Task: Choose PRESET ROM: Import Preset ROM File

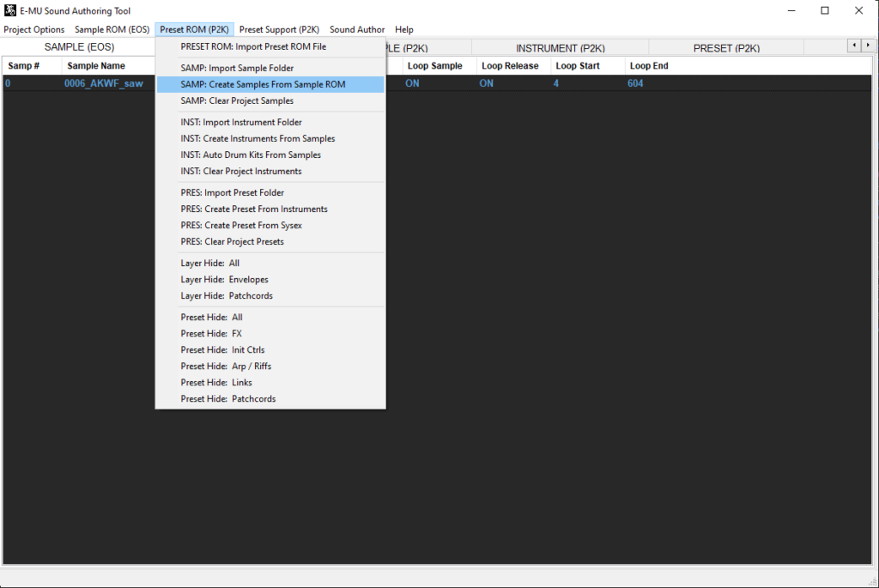Action: (x=270, y=46)
